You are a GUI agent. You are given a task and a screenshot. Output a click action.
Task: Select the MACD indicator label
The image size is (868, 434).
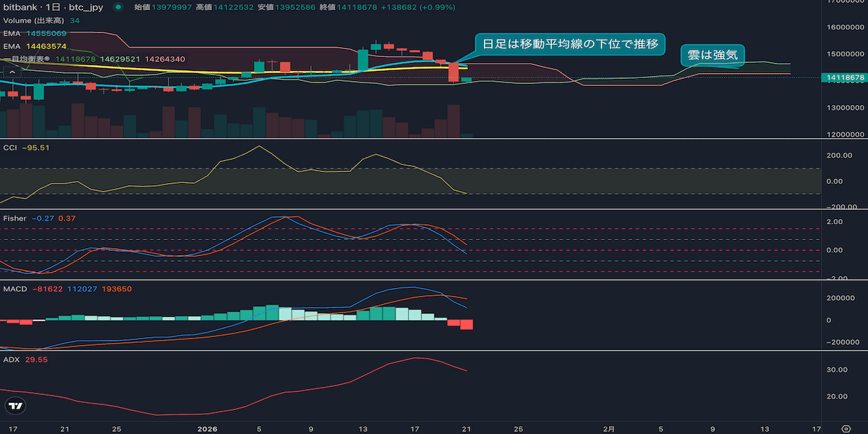[x=15, y=289]
